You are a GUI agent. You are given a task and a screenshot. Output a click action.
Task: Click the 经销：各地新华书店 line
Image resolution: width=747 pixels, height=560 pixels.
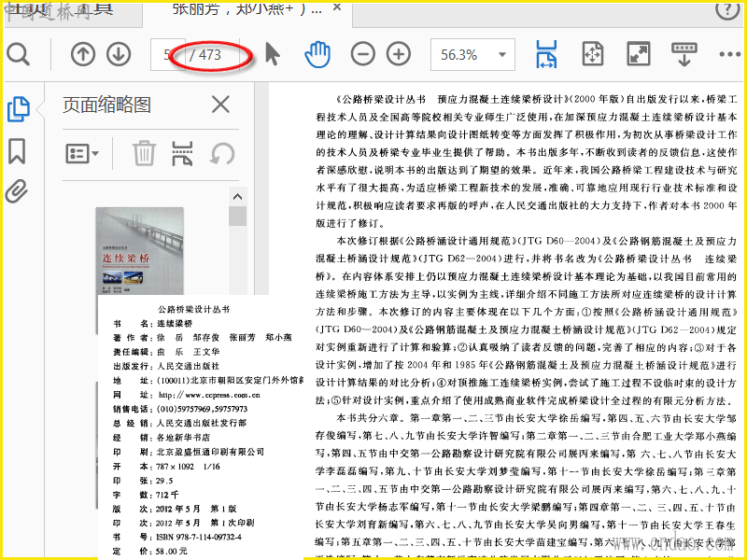161,437
